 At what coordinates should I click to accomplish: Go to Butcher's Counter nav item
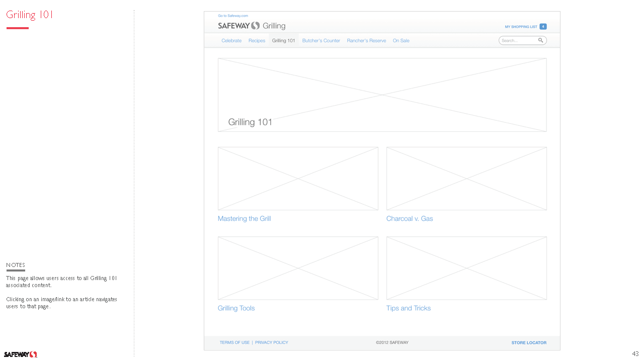[x=321, y=41]
